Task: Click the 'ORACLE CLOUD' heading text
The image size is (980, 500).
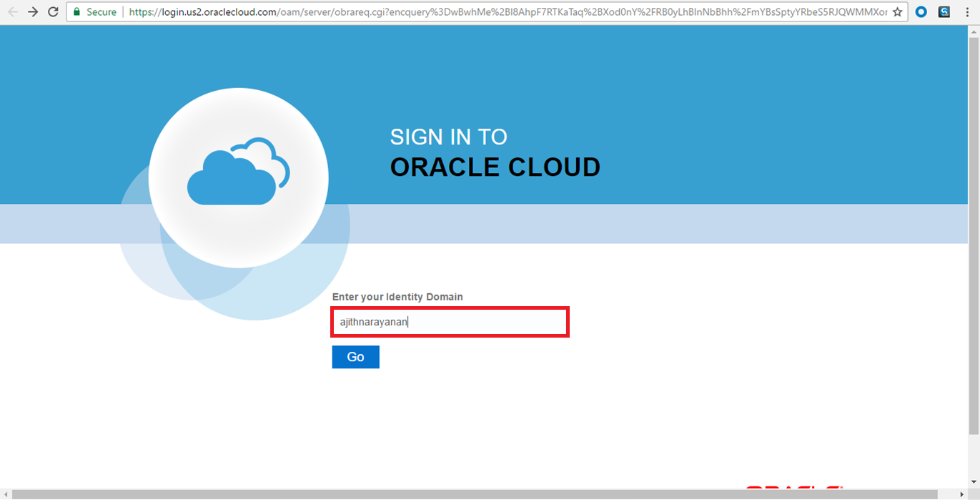Action: pos(495,167)
